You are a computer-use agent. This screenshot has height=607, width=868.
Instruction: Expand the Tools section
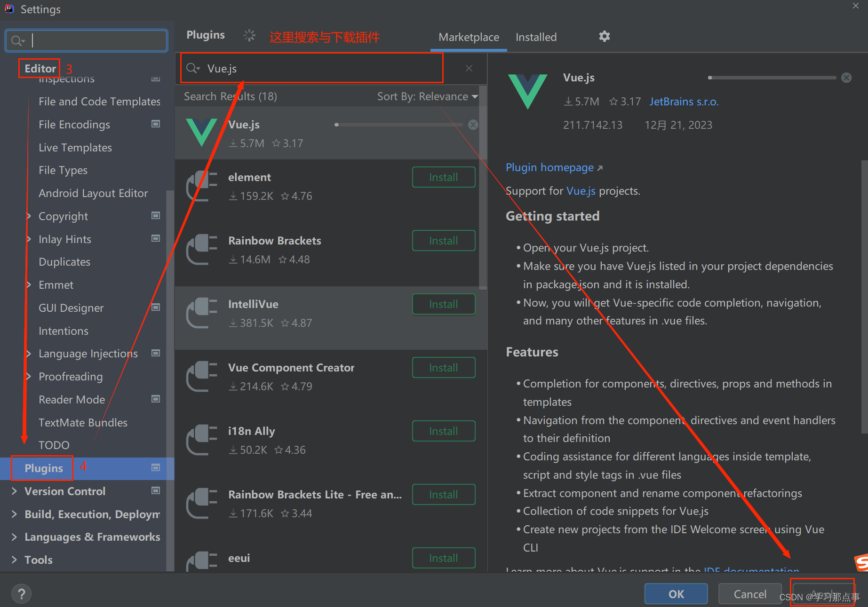point(14,560)
